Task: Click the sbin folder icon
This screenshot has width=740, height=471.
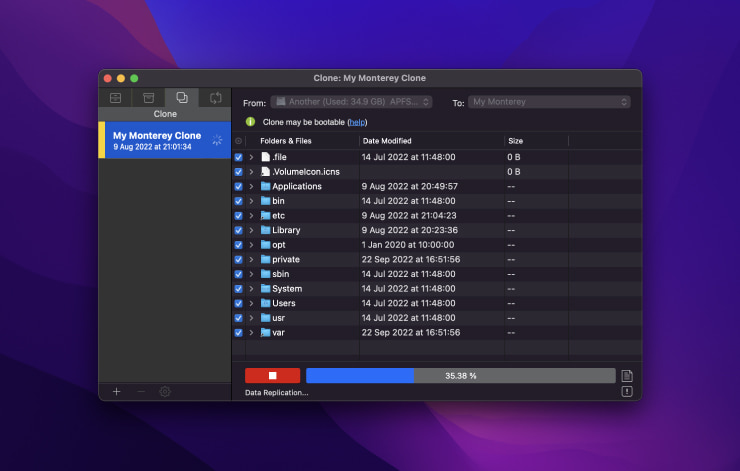Action: pos(265,274)
